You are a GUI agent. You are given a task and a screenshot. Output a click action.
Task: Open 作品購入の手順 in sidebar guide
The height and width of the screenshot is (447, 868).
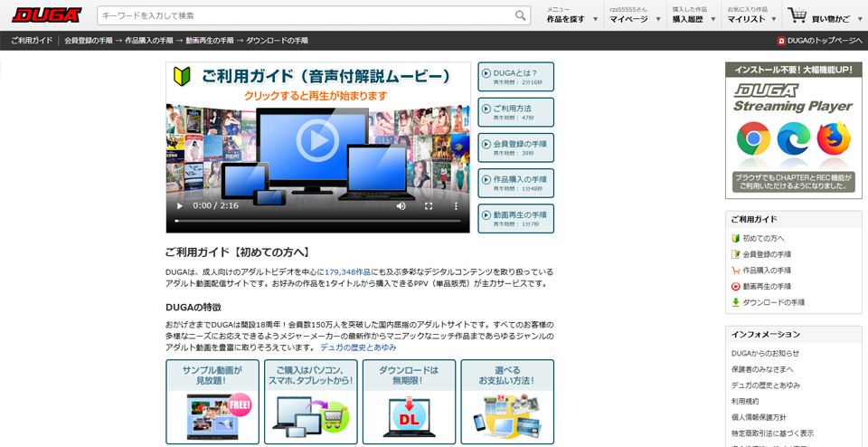(x=767, y=271)
